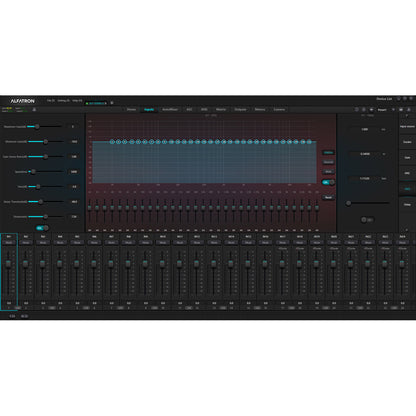
Task: Toggle the Link button between IN1 and IN2
Action: coord(17,308)
